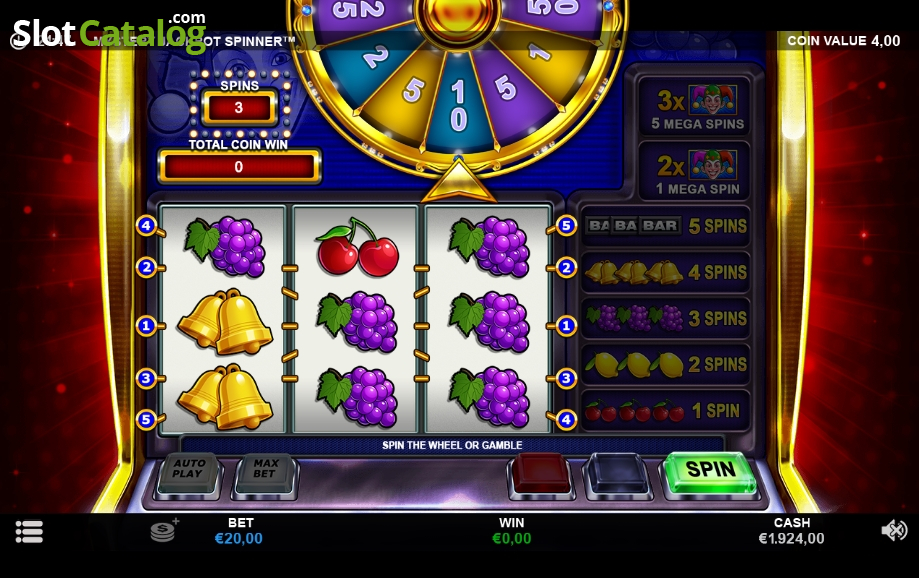The image size is (919, 578).
Task: Click payline 4 marker on left side
Action: 146,226
